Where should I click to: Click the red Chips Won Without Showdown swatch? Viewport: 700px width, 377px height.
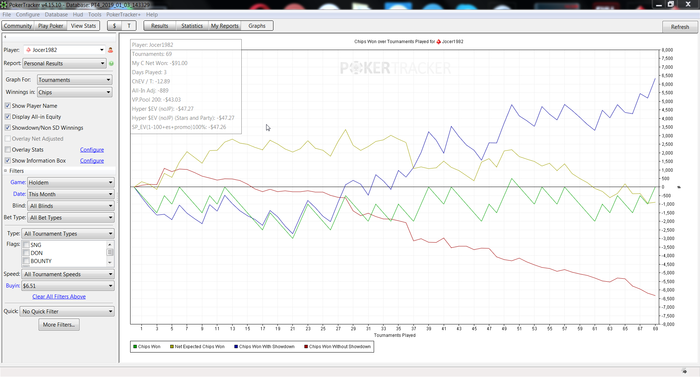(306, 347)
